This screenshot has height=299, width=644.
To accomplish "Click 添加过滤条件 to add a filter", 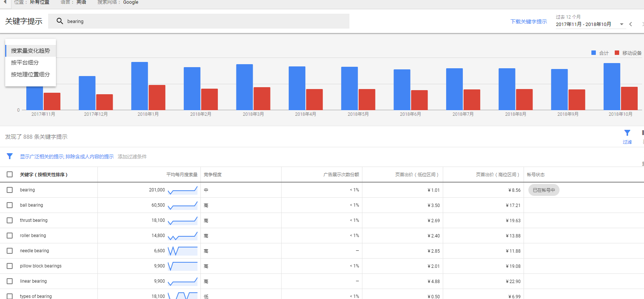I will [132, 157].
